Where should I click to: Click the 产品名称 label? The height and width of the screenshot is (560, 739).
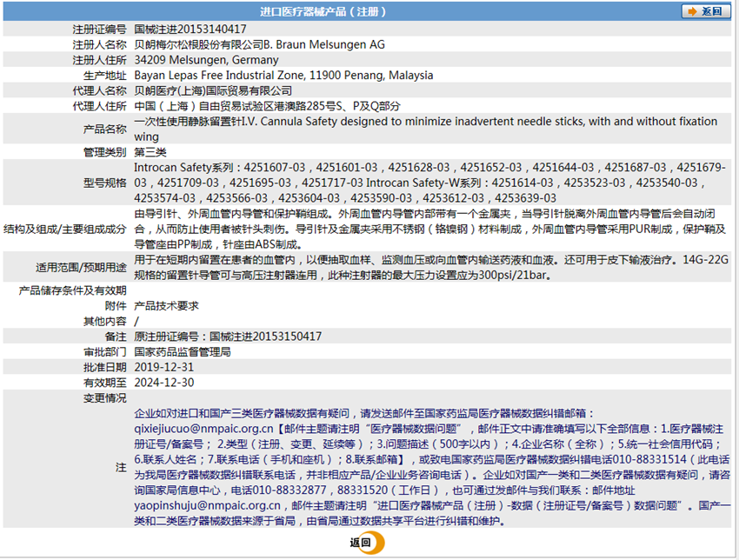105,130
